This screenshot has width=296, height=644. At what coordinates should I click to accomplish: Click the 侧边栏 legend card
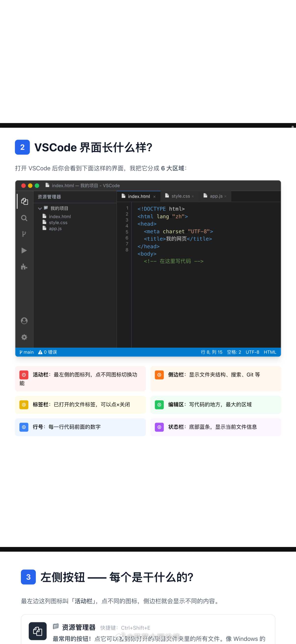click(216, 378)
